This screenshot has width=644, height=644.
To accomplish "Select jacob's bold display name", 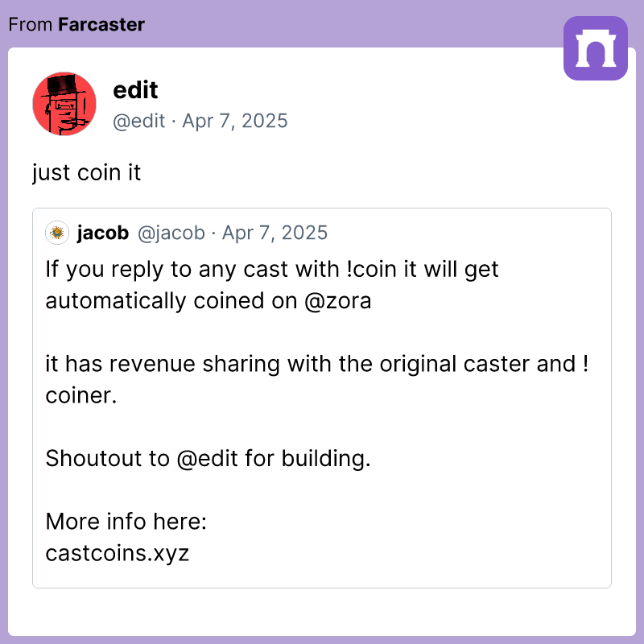I will pyautogui.click(x=103, y=233).
